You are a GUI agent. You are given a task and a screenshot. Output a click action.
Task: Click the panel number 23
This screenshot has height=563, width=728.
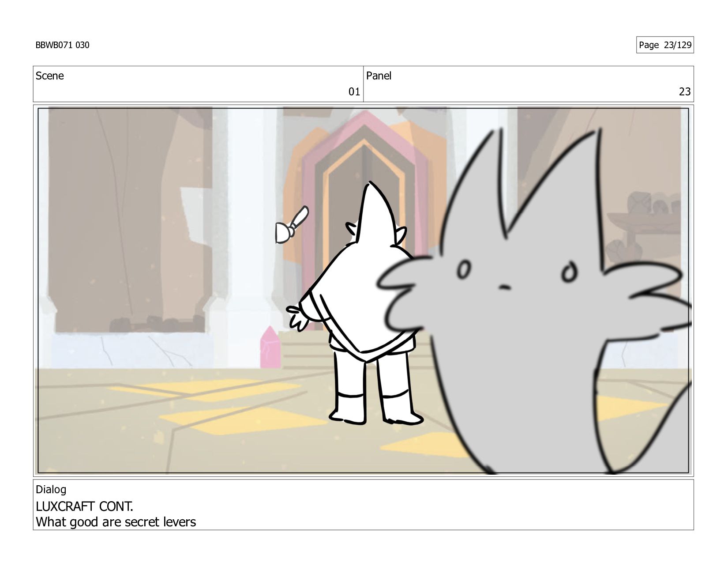tap(685, 92)
